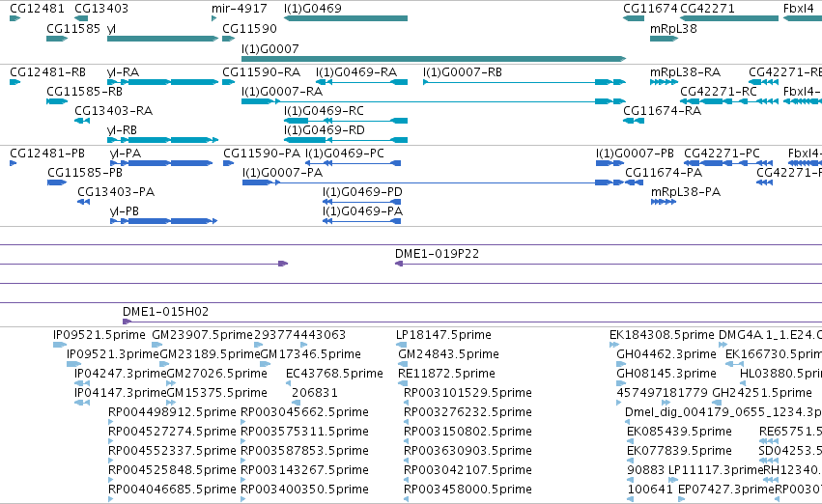Select EST EP07427.3prime
This screenshot has width=822, height=504.
725,490
